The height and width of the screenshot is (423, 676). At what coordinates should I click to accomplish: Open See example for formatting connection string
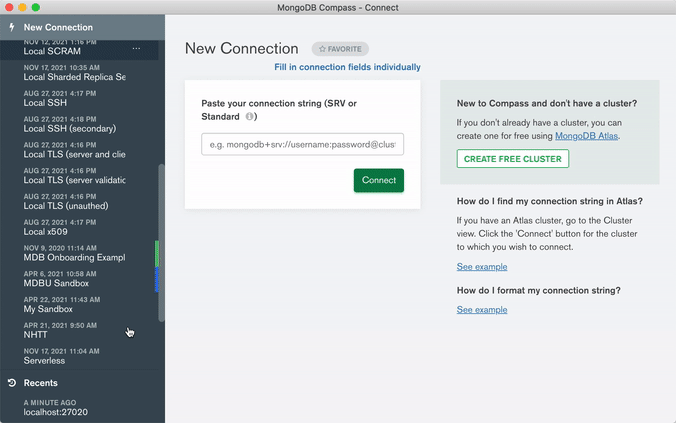482,310
